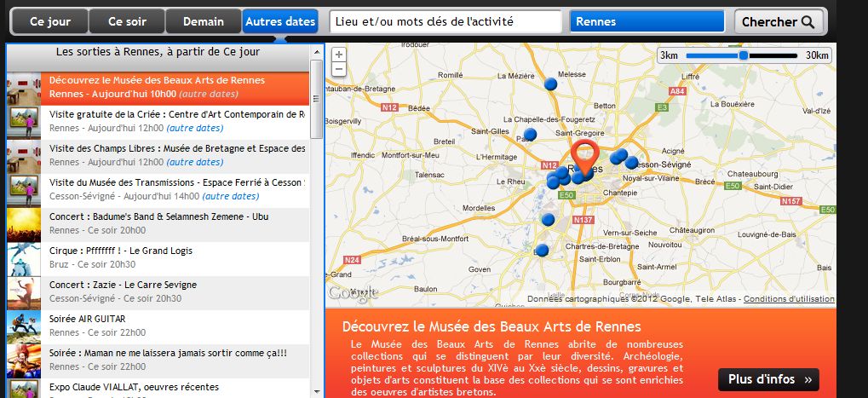Click the orange location pin on Rennes
Viewport: 868px width, 398px height.
[x=584, y=158]
